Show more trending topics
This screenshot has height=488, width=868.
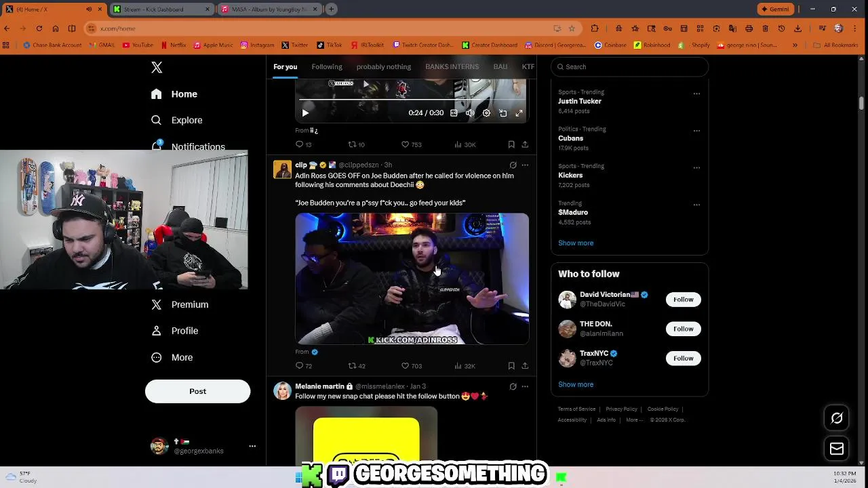tap(576, 243)
